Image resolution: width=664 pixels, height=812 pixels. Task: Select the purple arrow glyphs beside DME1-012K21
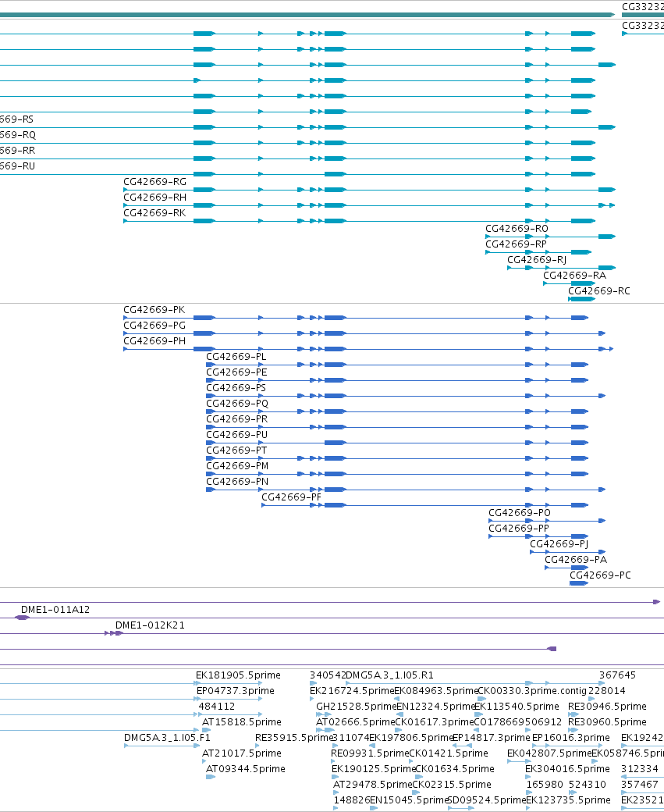click(x=113, y=633)
